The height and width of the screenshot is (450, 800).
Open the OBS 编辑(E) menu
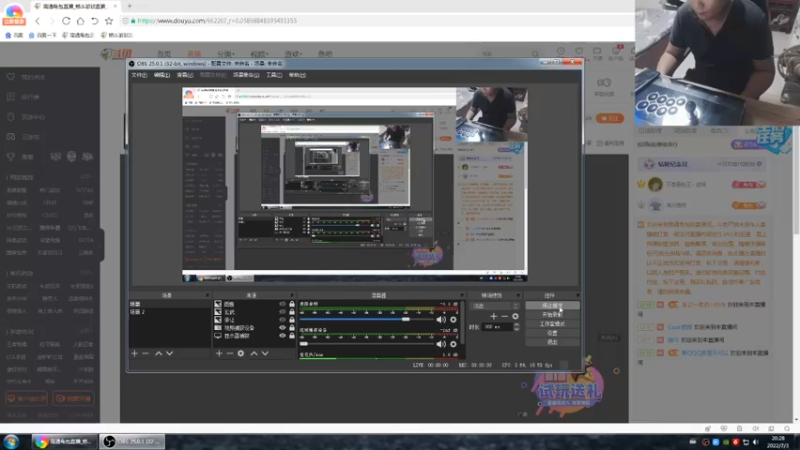pos(162,75)
